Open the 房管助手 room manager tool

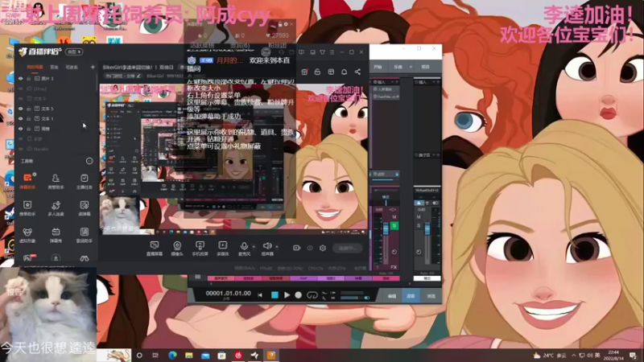pos(56,180)
